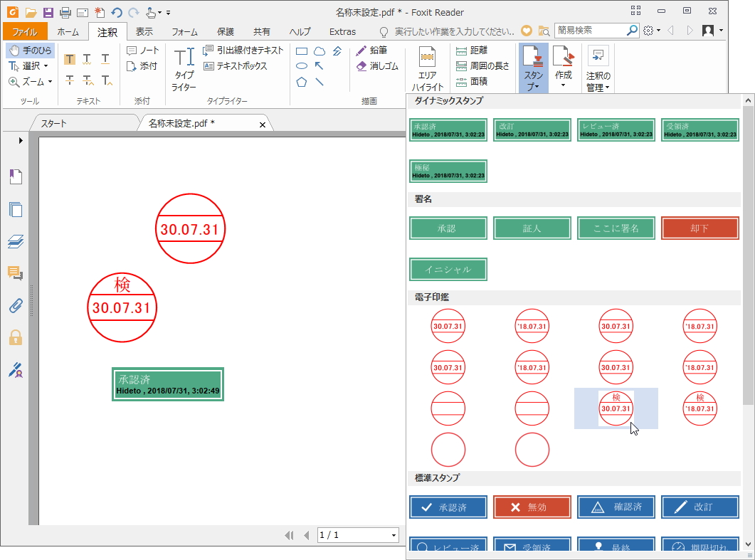The image size is (755, 560).
Task: Switch to the View (表示) tab
Action: (x=144, y=32)
